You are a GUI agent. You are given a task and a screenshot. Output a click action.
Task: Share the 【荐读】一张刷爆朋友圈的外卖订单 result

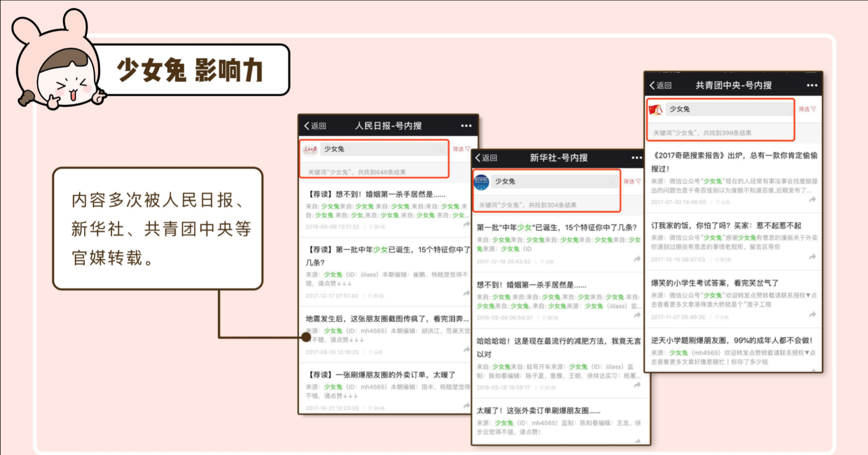[466, 405]
